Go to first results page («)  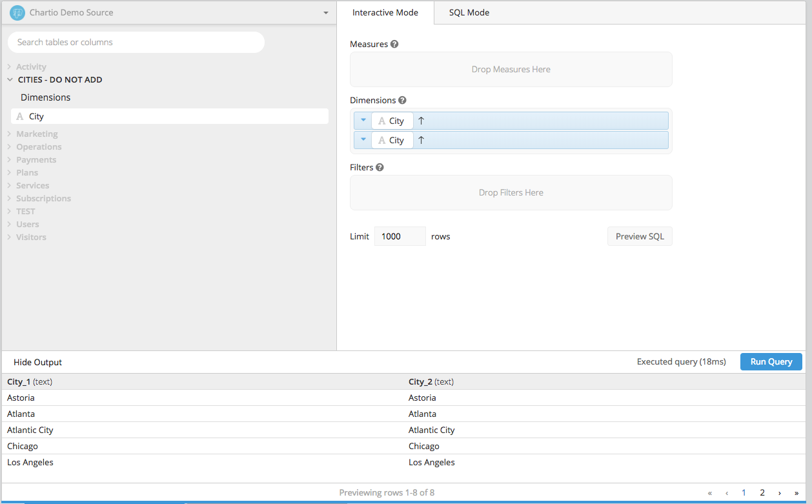[x=710, y=493]
